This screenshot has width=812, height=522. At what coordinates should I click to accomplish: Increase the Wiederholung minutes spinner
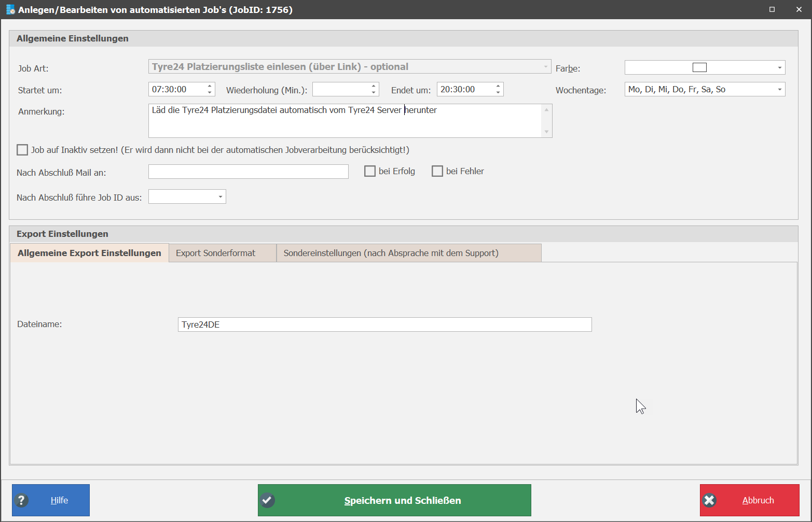(374, 86)
